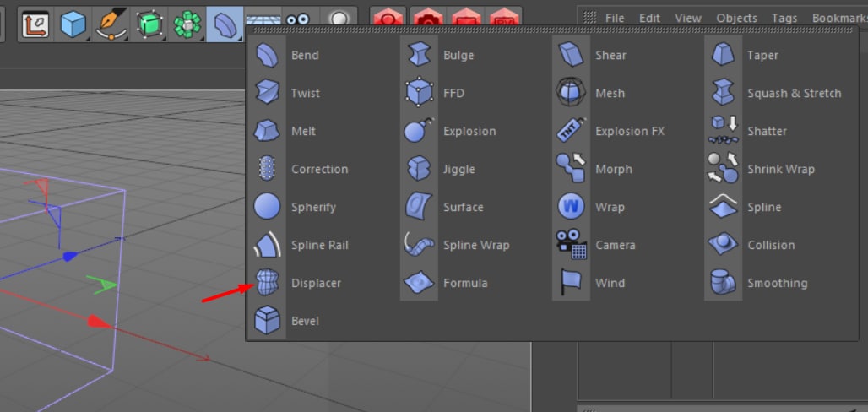This screenshot has height=412, width=868.
Task: Click the deformer palette toolbar button
Action: (225, 24)
